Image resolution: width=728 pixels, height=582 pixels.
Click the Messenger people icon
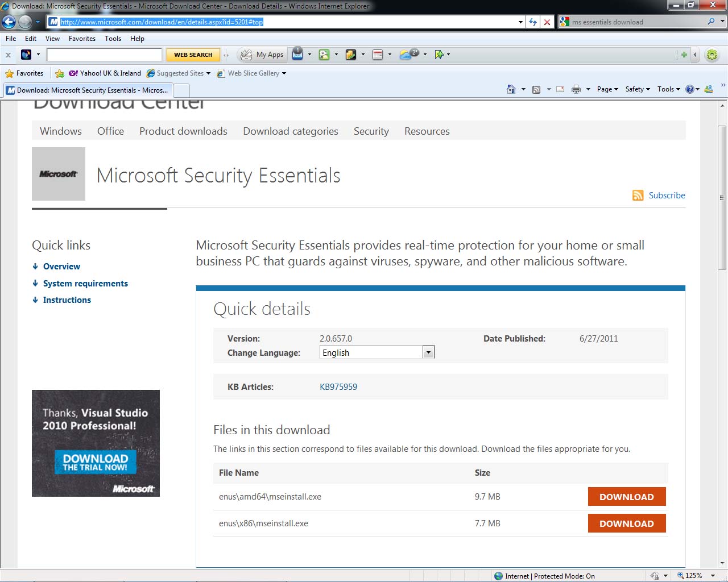tap(709, 89)
